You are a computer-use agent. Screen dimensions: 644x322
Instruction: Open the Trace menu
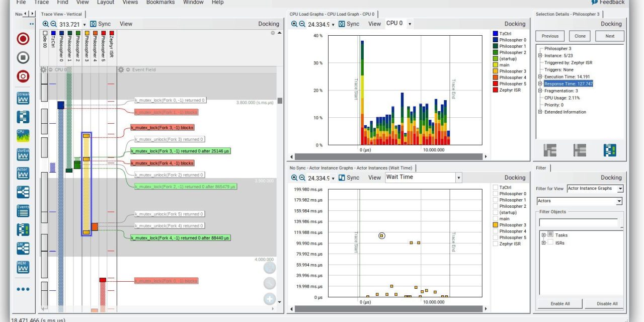41,3
